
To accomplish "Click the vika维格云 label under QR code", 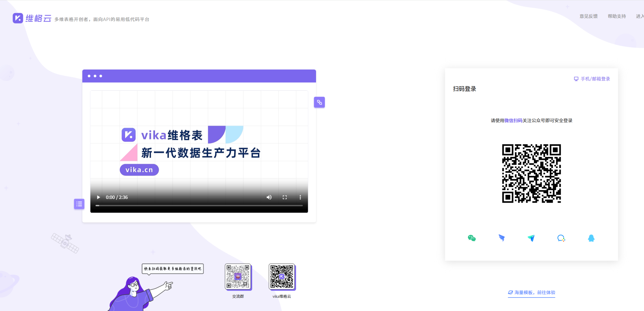I will 282,296.
